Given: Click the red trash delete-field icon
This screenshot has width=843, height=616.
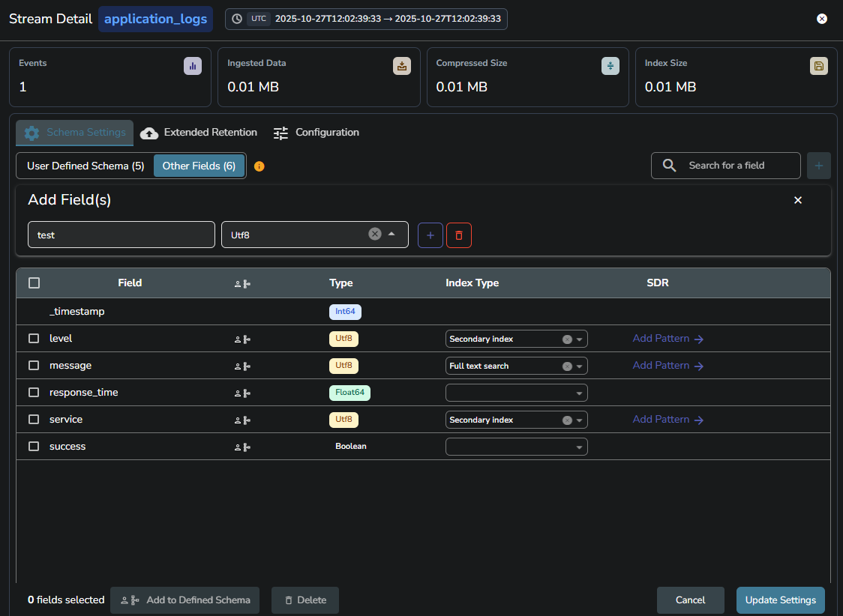Looking at the screenshot, I should point(459,235).
